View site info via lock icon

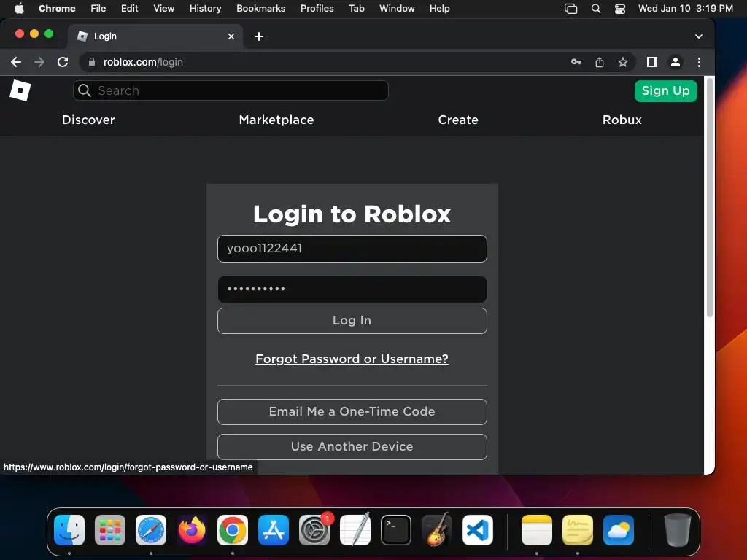(x=92, y=62)
